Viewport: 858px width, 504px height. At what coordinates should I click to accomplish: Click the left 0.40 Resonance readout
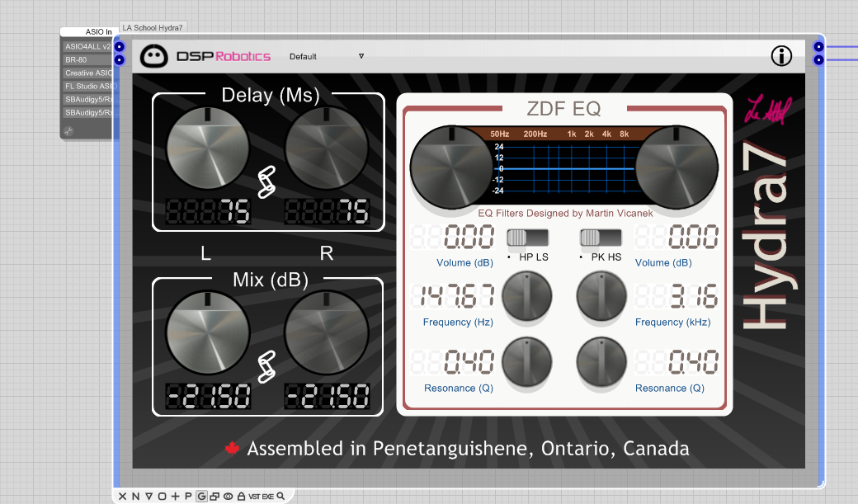pyautogui.click(x=453, y=362)
